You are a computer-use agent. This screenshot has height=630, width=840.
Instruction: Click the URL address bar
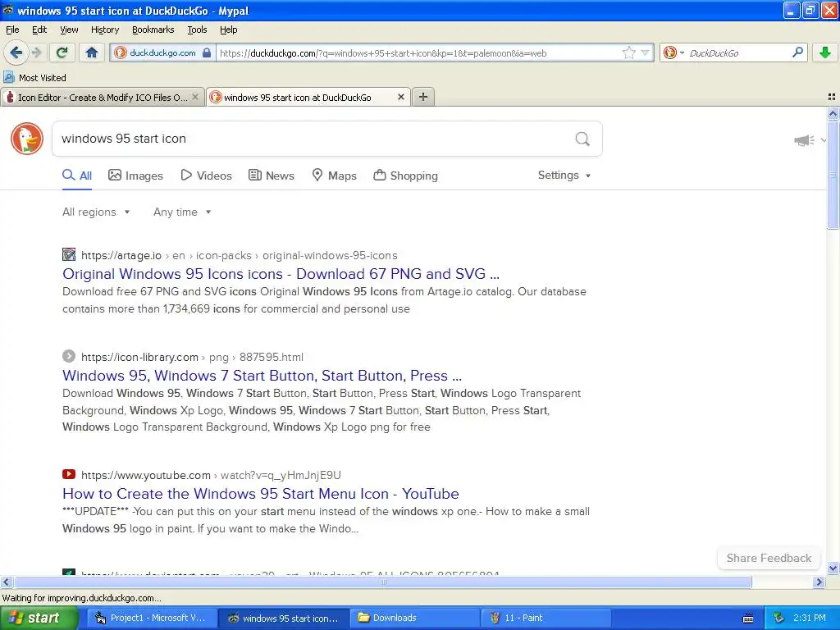pyautogui.click(x=418, y=52)
